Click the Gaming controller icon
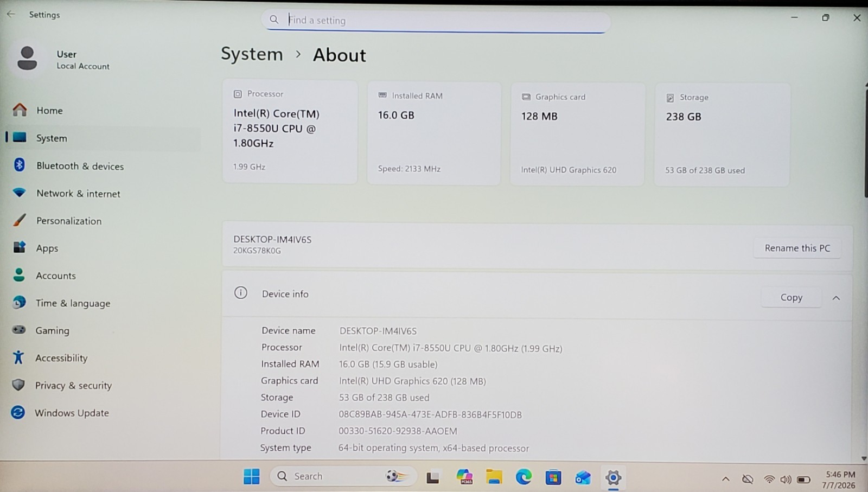This screenshot has height=492, width=868. pyautogui.click(x=19, y=330)
